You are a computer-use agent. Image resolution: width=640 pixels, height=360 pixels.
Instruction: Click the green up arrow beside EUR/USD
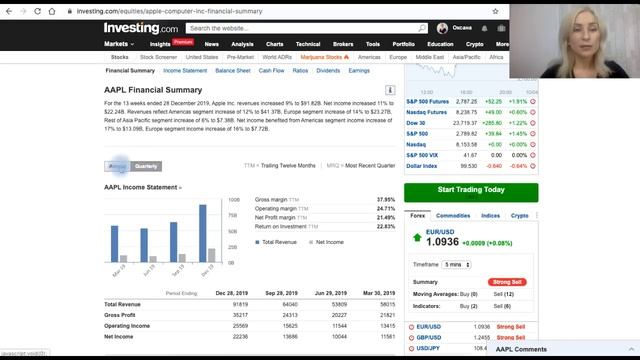417,238
